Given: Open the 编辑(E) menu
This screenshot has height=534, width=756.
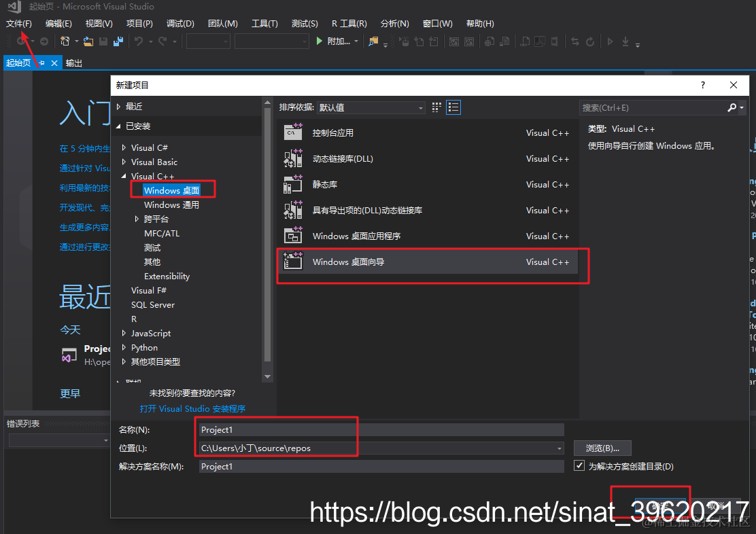Looking at the screenshot, I should click(58, 24).
